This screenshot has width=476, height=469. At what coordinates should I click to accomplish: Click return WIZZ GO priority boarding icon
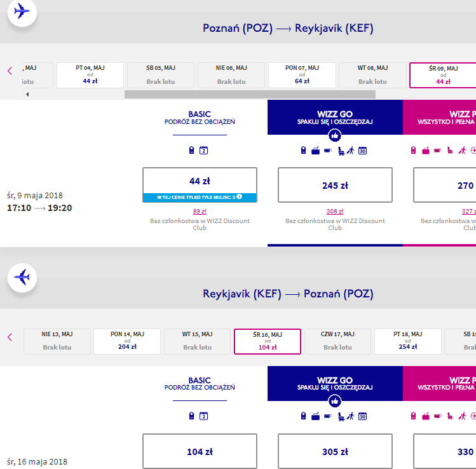pos(351,416)
